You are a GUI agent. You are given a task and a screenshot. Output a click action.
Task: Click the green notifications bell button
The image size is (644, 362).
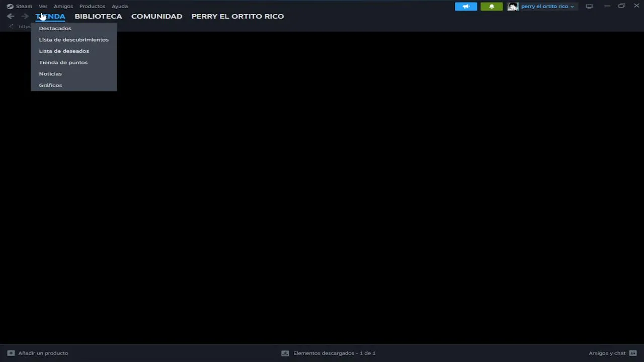pos(492,7)
